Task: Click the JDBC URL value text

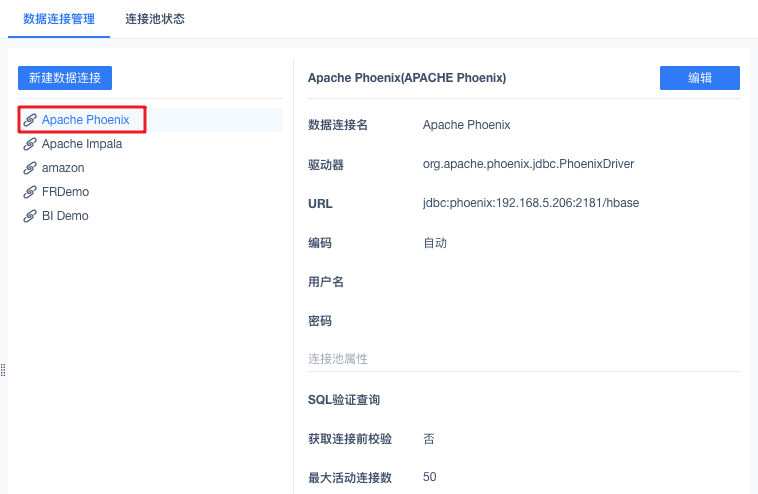Action: point(531,203)
